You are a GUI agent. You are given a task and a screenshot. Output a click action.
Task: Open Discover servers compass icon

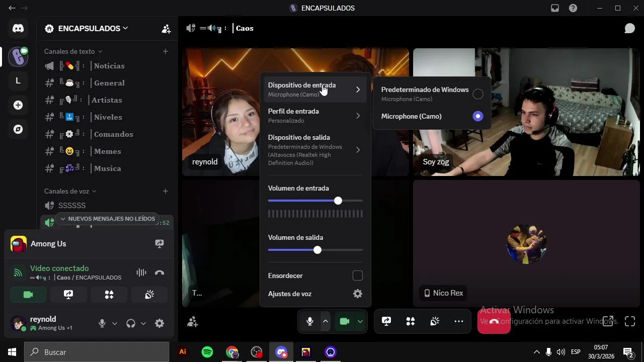[18, 129]
